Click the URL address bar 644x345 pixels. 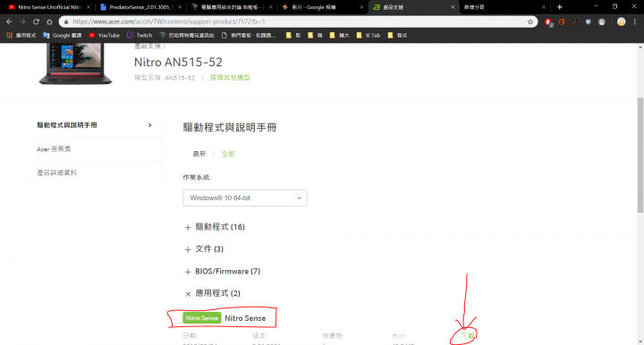pyautogui.click(x=298, y=21)
